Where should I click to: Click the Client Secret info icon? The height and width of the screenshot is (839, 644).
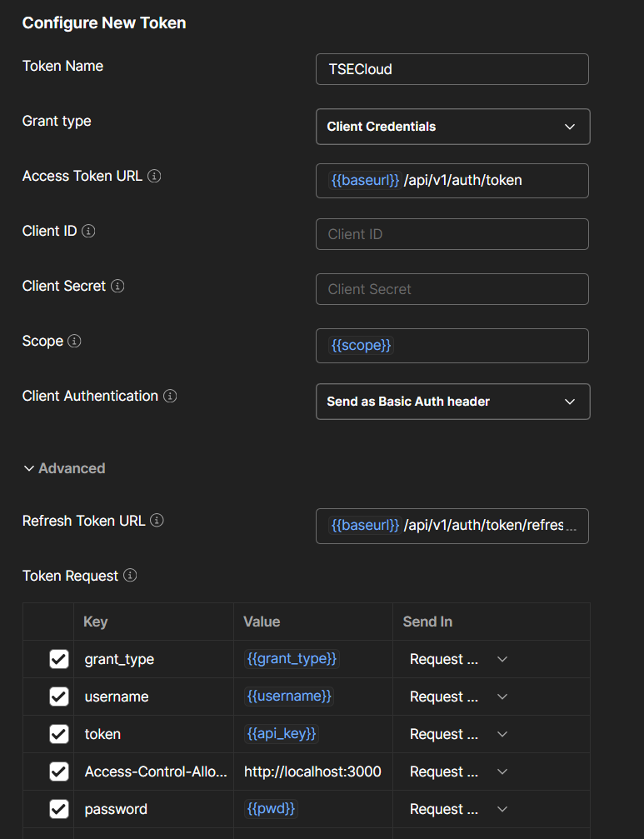click(118, 286)
